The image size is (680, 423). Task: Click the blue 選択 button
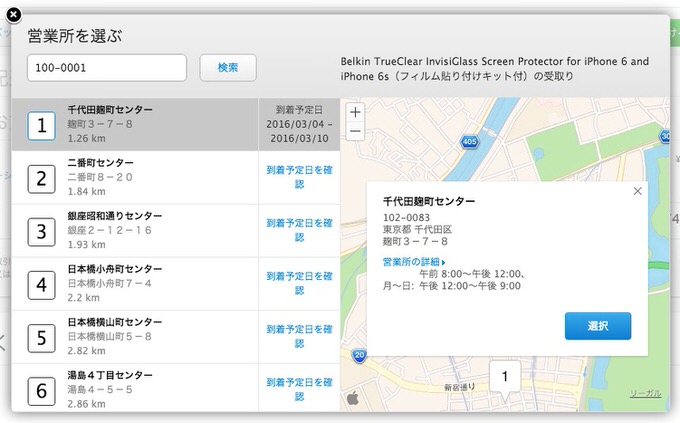pos(598,326)
